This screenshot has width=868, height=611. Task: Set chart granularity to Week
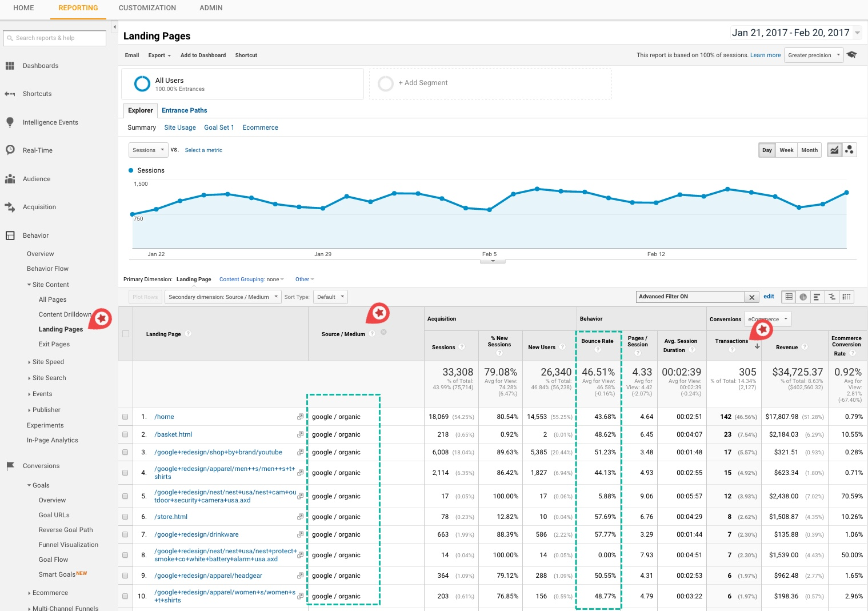786,150
